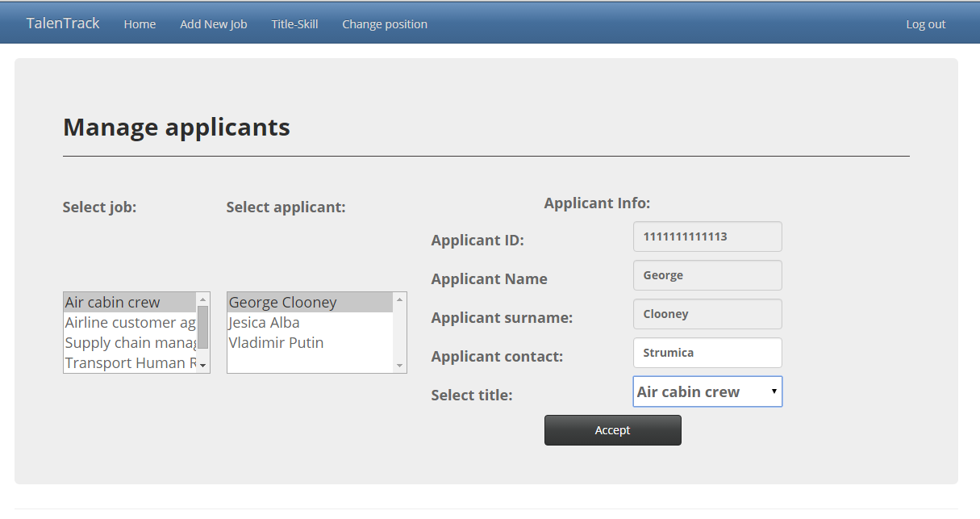Select Air cabin crew in job list

(x=129, y=303)
